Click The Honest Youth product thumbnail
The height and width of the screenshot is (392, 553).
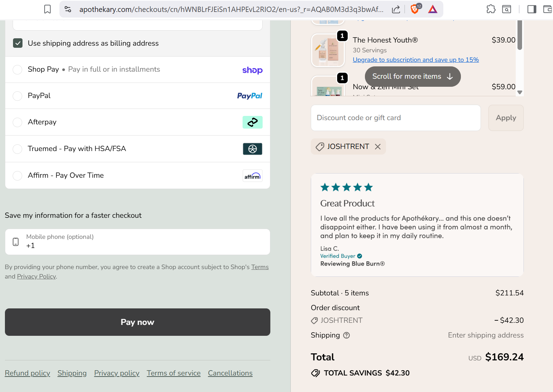click(328, 50)
